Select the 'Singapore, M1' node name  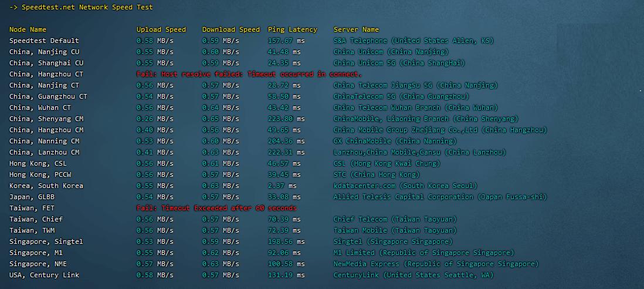(x=36, y=253)
